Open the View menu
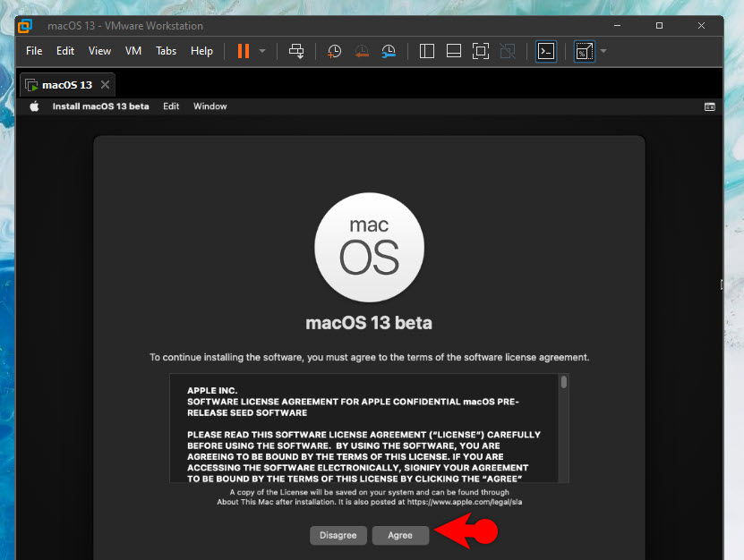This screenshot has height=560, width=744. coord(99,51)
